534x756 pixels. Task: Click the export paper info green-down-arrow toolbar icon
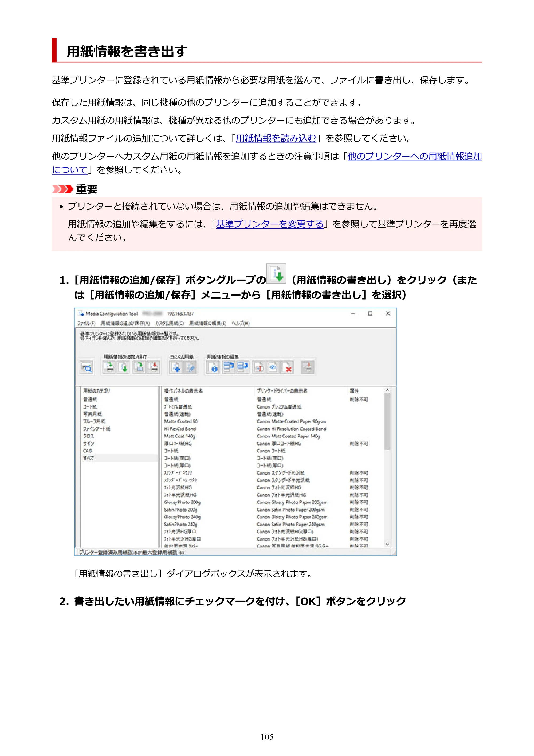click(x=124, y=367)
